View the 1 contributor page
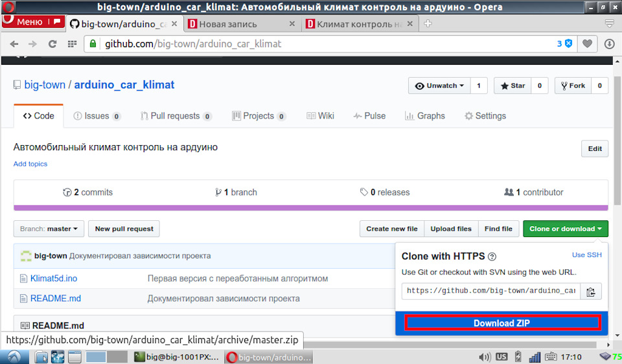Screen dimensions: 622x364 533,192
